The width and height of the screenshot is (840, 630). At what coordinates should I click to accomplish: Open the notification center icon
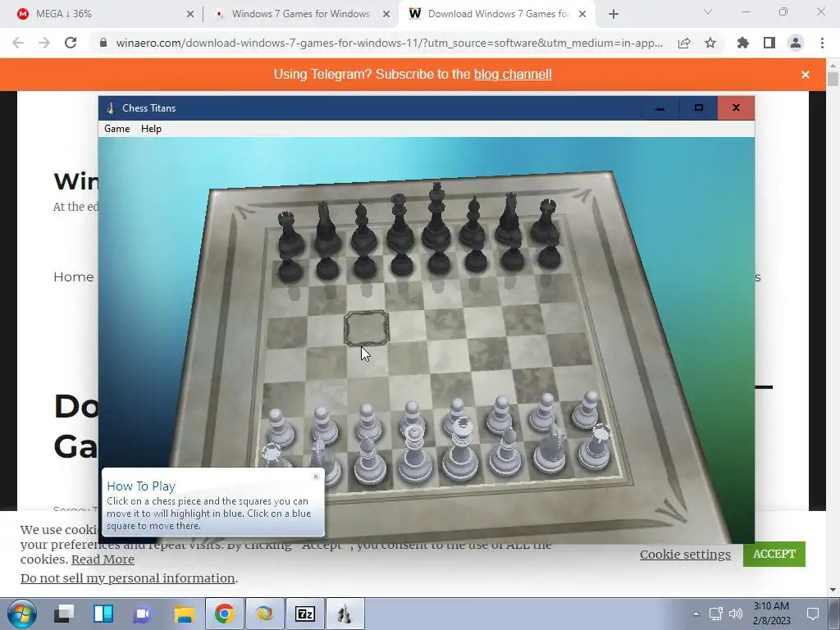[813, 614]
